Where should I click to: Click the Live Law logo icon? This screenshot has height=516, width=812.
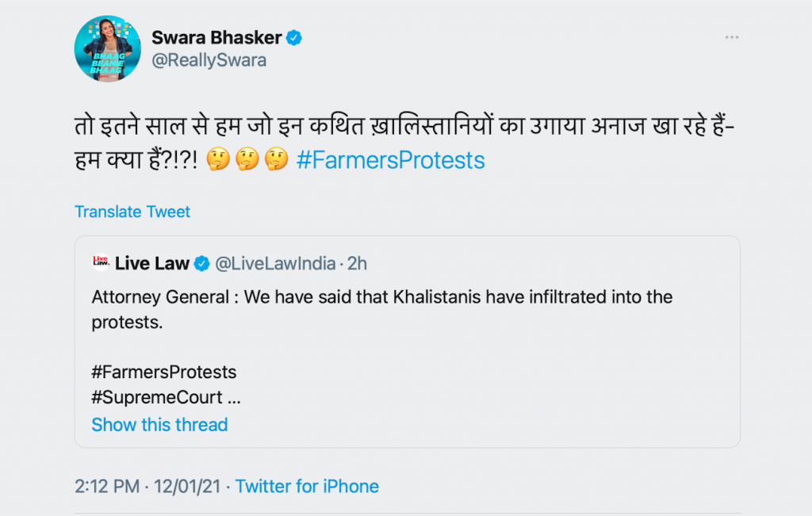point(101,262)
